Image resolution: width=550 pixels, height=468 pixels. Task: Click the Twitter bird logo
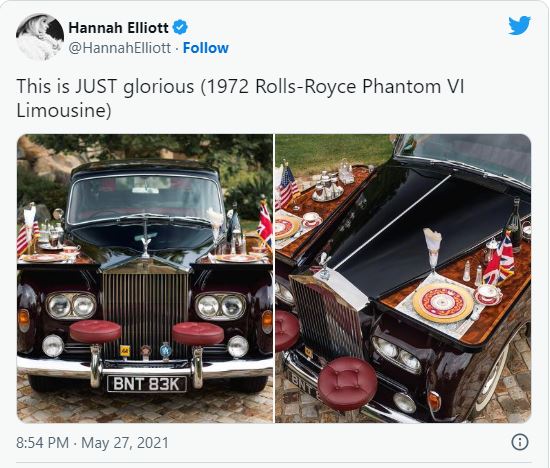click(x=519, y=25)
